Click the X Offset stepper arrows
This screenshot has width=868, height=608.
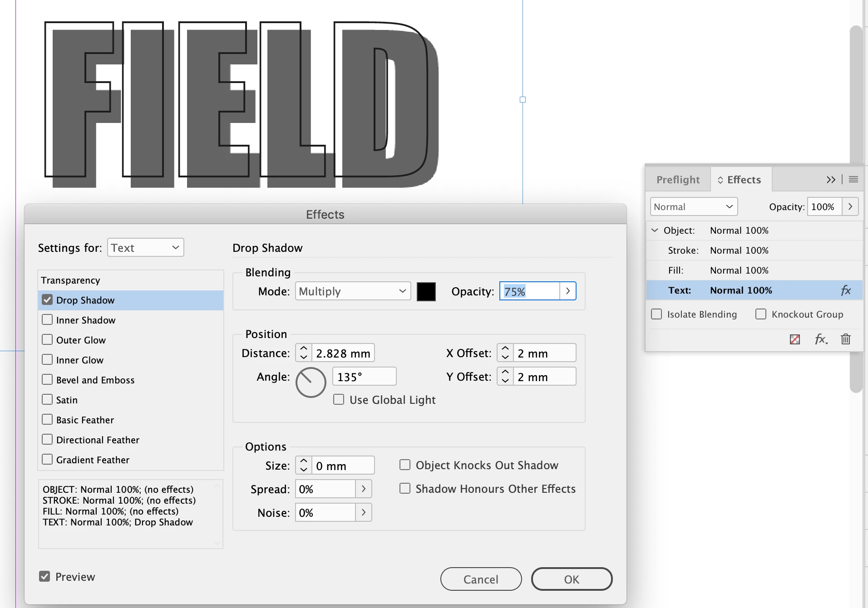tap(505, 353)
